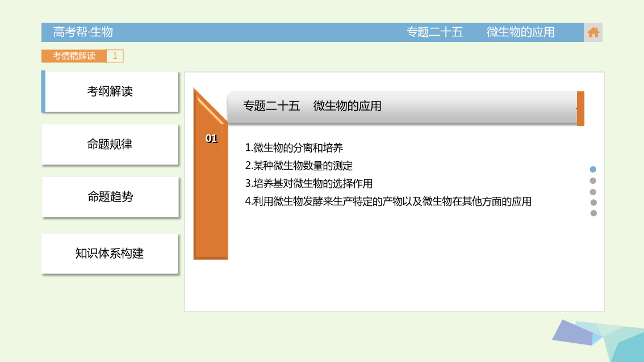Select the blue first page dot
644x362 pixels.
[593, 169]
